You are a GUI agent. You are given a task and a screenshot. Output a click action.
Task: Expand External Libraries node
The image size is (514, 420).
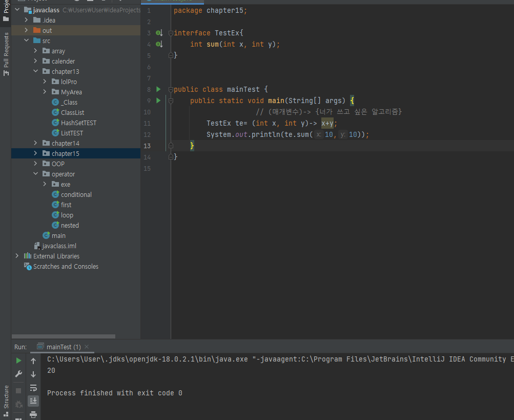pos(17,256)
